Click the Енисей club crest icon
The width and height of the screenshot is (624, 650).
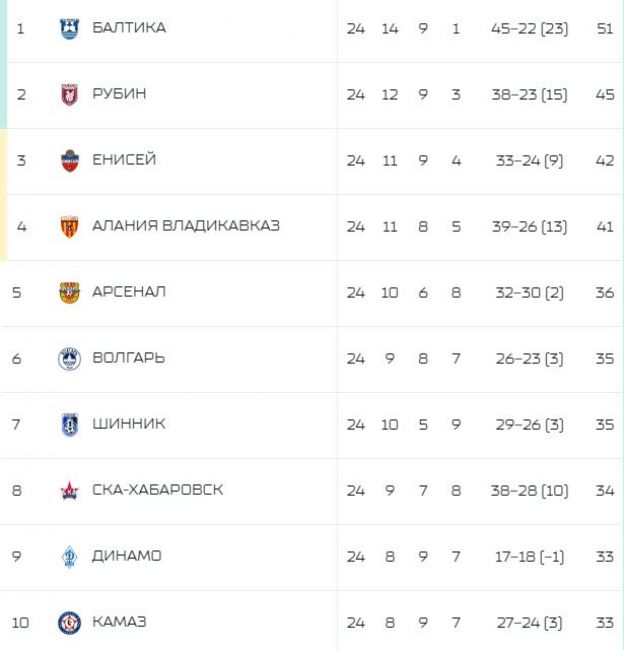pyautogui.click(x=69, y=161)
